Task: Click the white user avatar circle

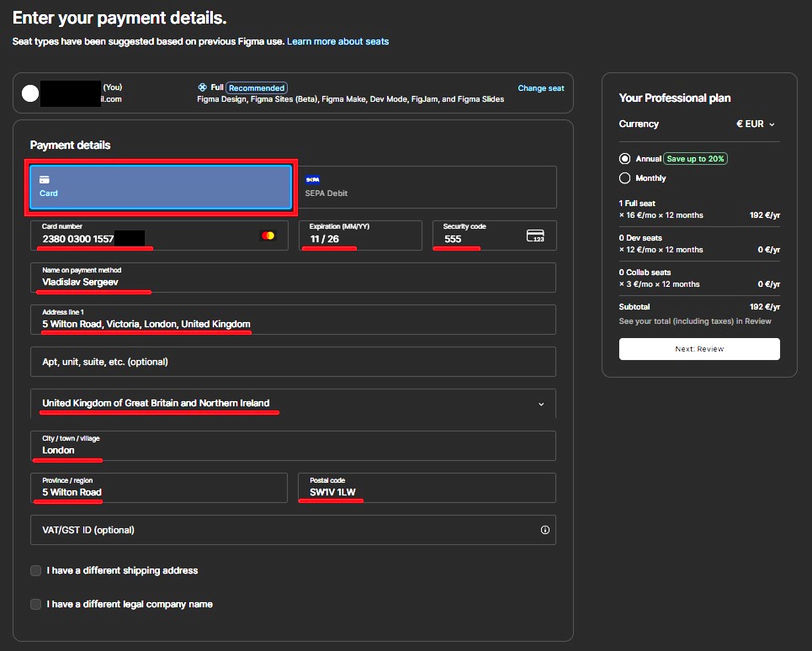Action: click(x=30, y=93)
